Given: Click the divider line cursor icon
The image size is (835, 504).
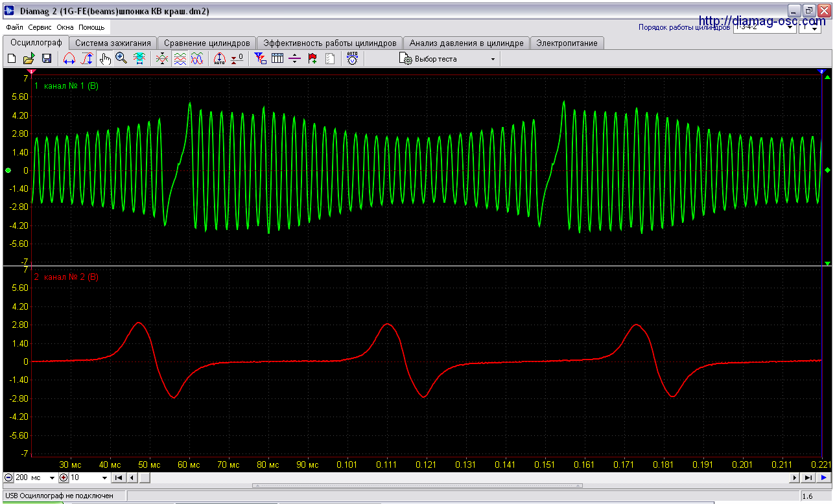Looking at the screenshot, I should click(295, 59).
